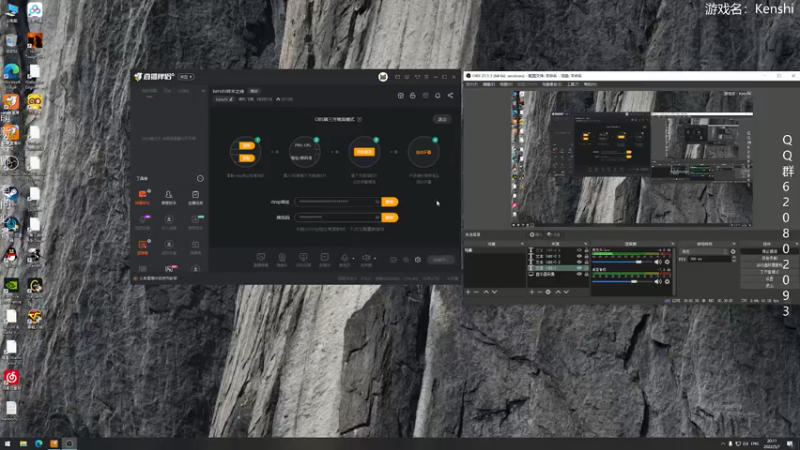This screenshot has height=450, width=800.
Task: Lock the 显示器采集 source
Action: click(x=586, y=274)
